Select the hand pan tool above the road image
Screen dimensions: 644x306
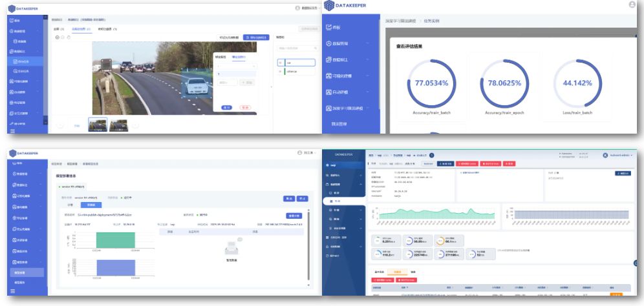pos(69,37)
